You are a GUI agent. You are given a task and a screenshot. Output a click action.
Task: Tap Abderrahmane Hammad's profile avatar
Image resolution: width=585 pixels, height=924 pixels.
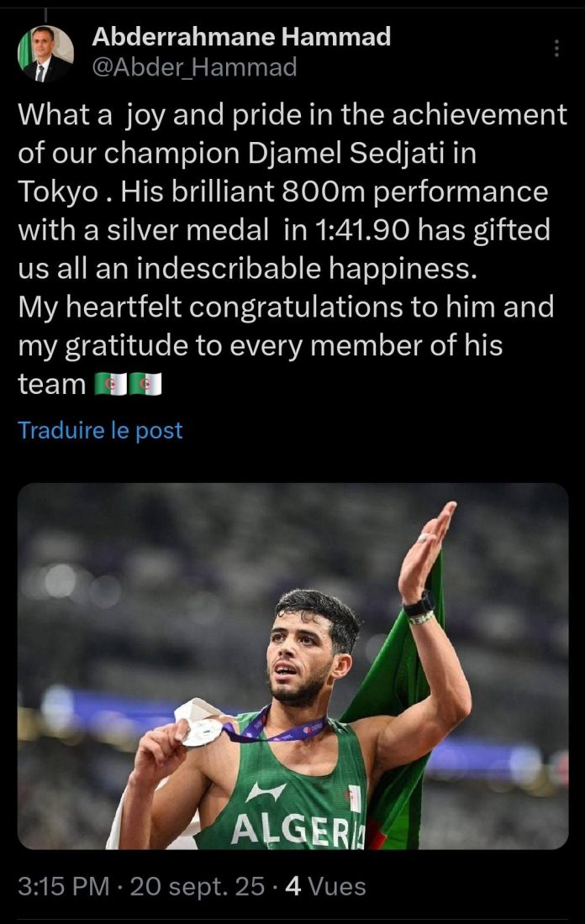click(x=45, y=54)
